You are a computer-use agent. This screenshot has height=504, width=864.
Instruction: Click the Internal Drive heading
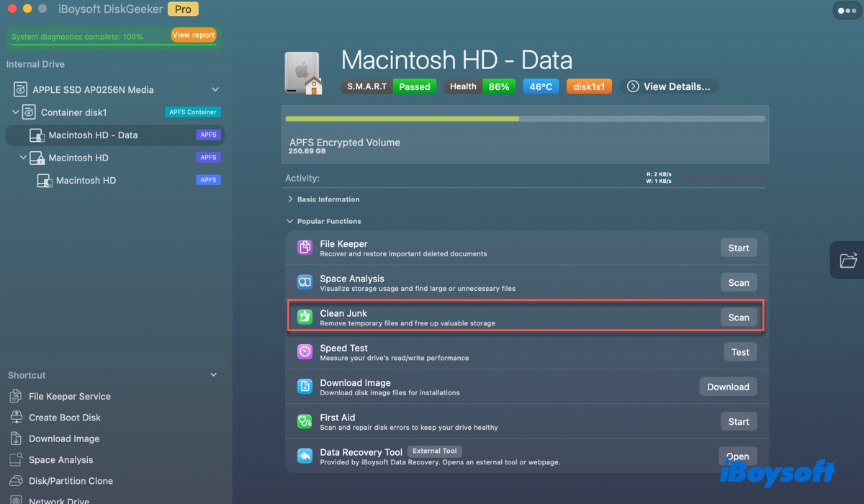[35, 64]
